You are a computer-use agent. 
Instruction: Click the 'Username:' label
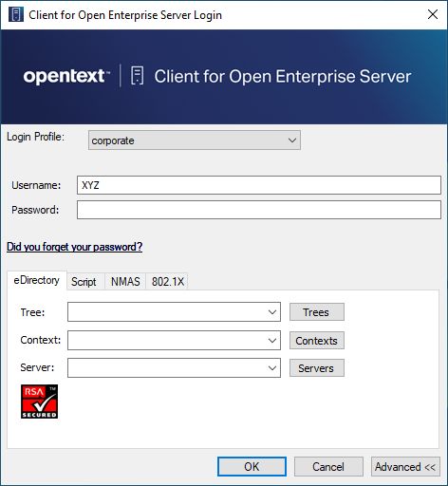(x=36, y=185)
